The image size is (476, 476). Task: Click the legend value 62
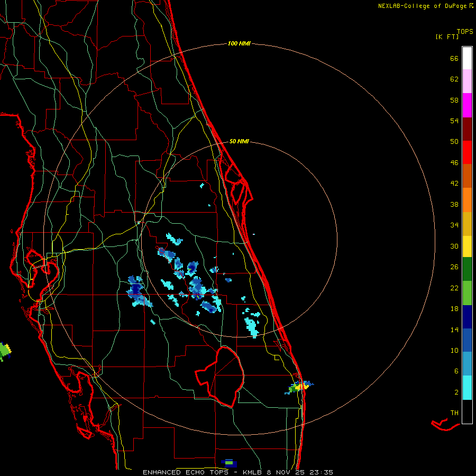pos(454,79)
